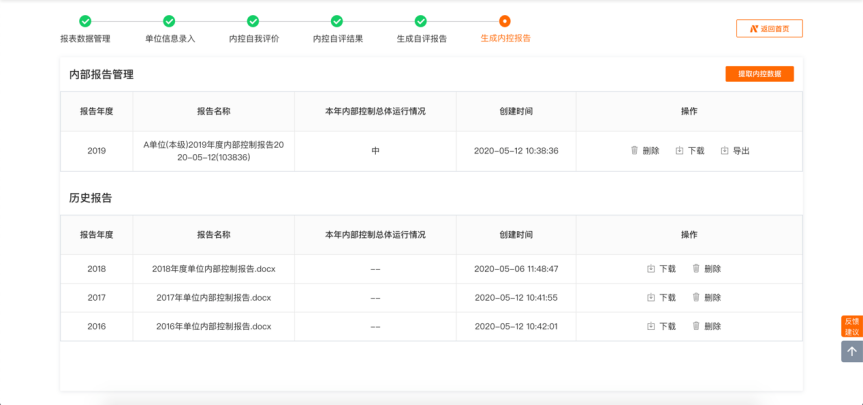Click export icon for 2019 report

[725, 151]
